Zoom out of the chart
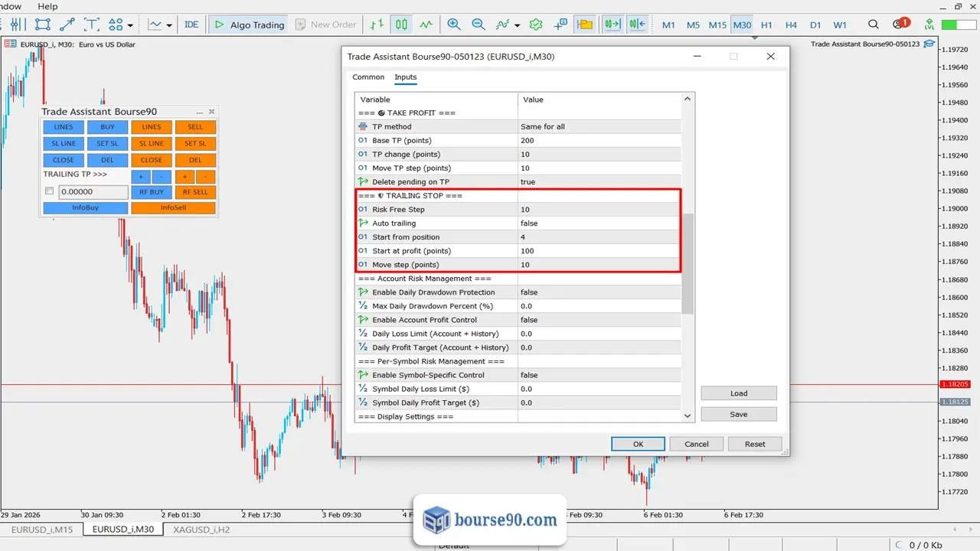Viewport: 980px width, 551px height. pos(479,24)
